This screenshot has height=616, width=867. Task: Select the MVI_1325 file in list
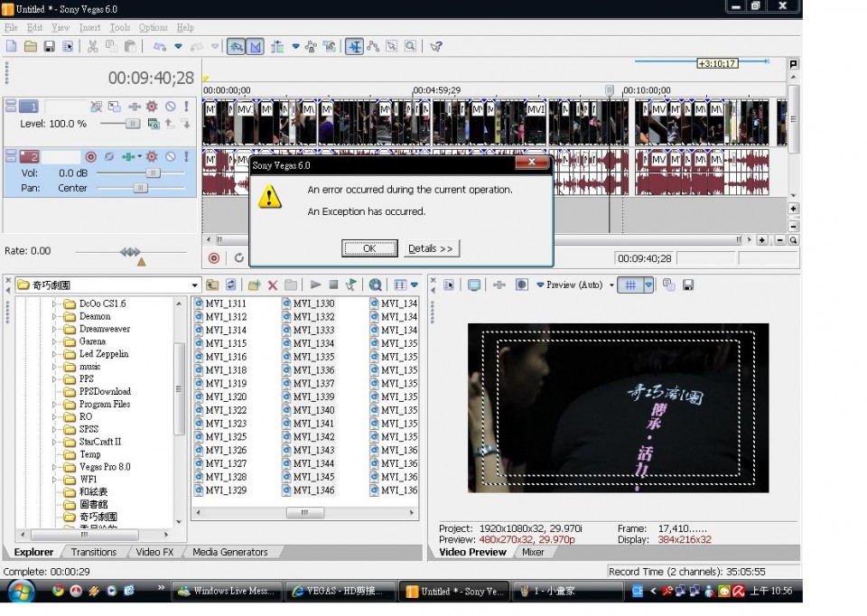tap(225, 437)
